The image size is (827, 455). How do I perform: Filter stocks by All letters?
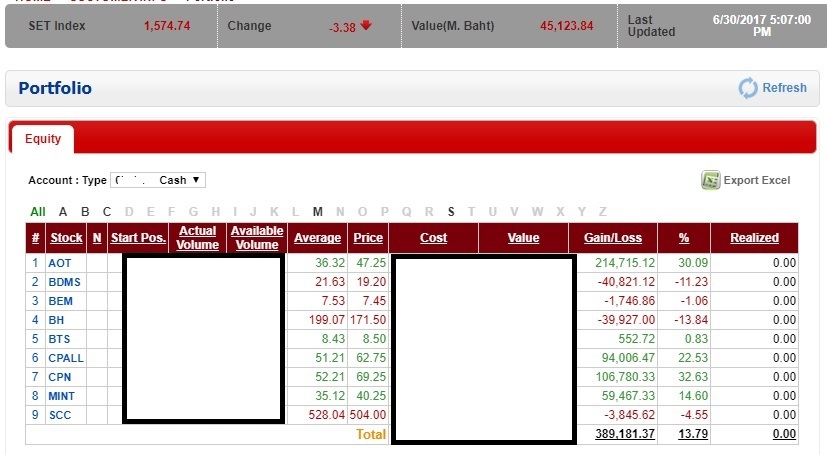click(x=38, y=212)
